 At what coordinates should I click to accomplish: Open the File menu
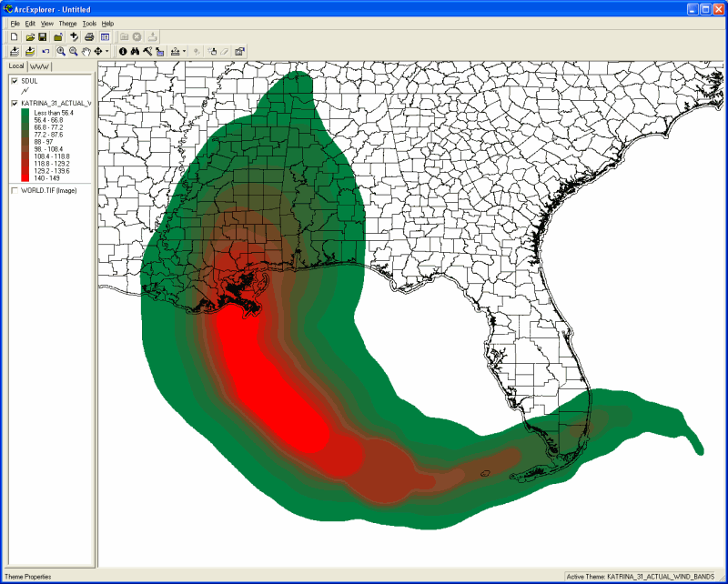[x=15, y=23]
